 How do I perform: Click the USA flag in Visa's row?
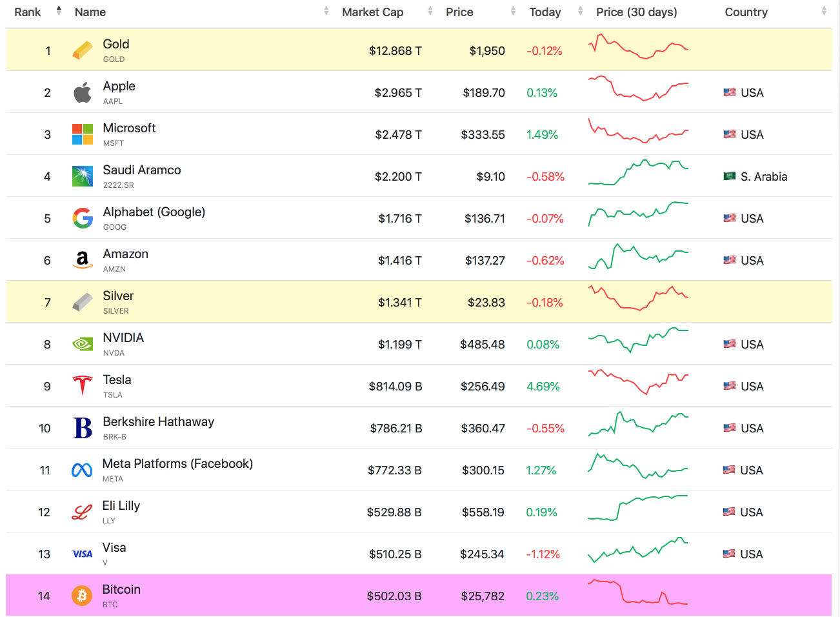[x=729, y=554]
